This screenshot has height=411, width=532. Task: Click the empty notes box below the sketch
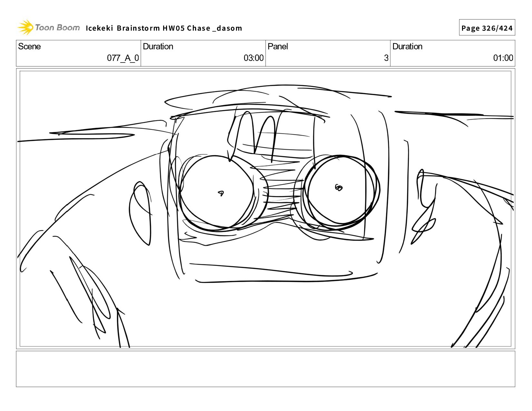coord(265,369)
